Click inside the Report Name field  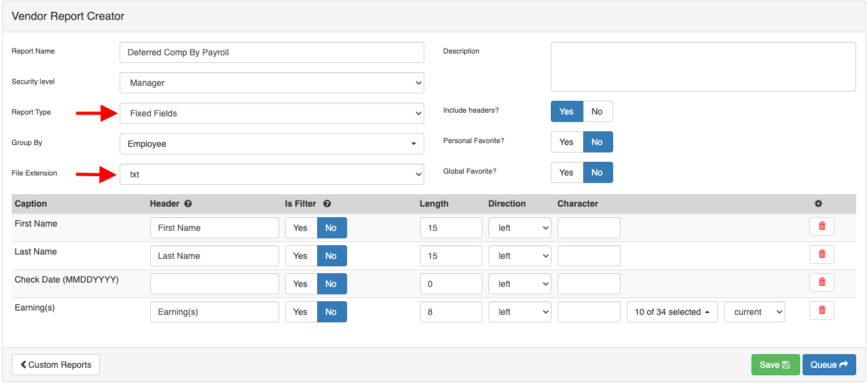pos(272,52)
